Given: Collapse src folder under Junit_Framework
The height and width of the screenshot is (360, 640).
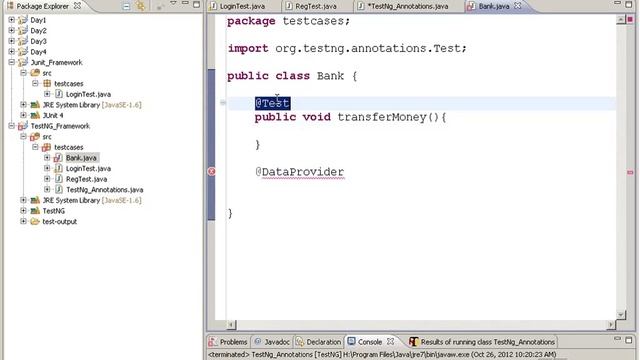Looking at the screenshot, I should [23, 73].
